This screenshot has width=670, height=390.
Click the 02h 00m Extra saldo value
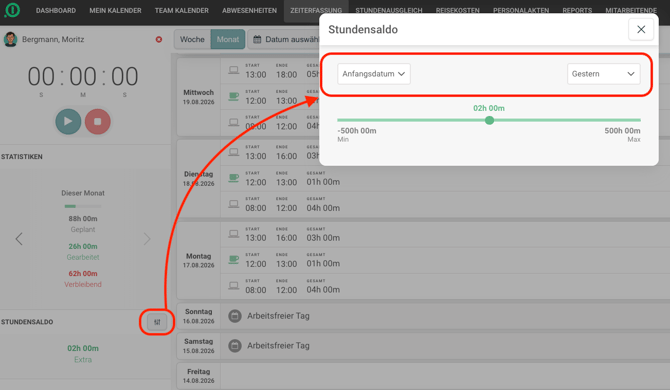[x=83, y=349]
